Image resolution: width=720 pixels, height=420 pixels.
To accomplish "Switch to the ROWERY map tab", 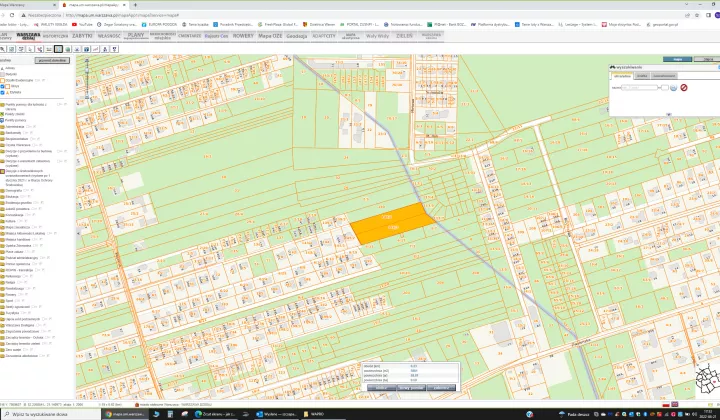I will [x=243, y=35].
